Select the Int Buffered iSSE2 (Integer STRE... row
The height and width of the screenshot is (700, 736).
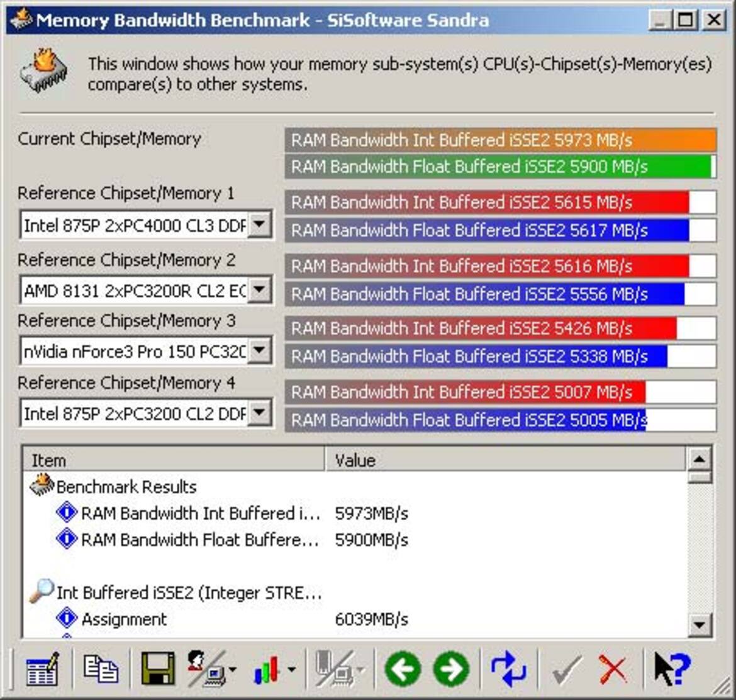[x=354, y=592]
